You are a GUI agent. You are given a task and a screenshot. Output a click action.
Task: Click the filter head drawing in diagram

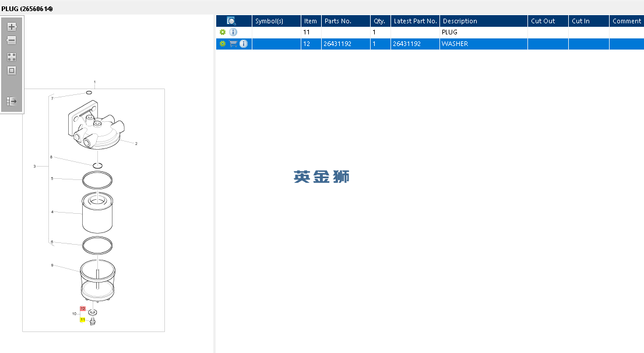pos(96,125)
